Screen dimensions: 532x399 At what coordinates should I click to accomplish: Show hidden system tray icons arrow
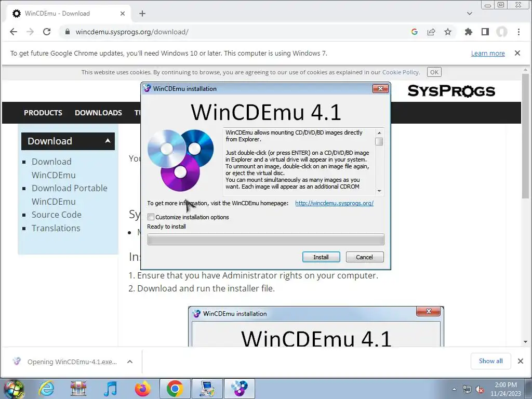[x=454, y=390]
